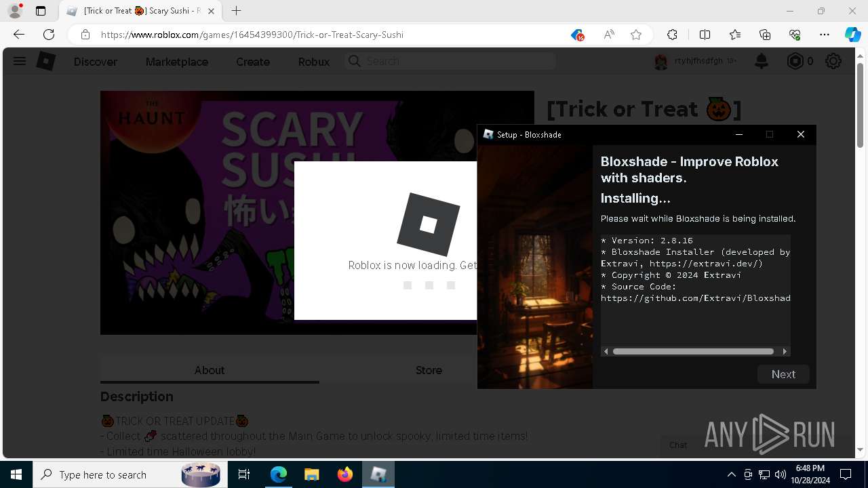Open the Roblox hamburger menu
The height and width of the screenshot is (488, 868).
(20, 61)
